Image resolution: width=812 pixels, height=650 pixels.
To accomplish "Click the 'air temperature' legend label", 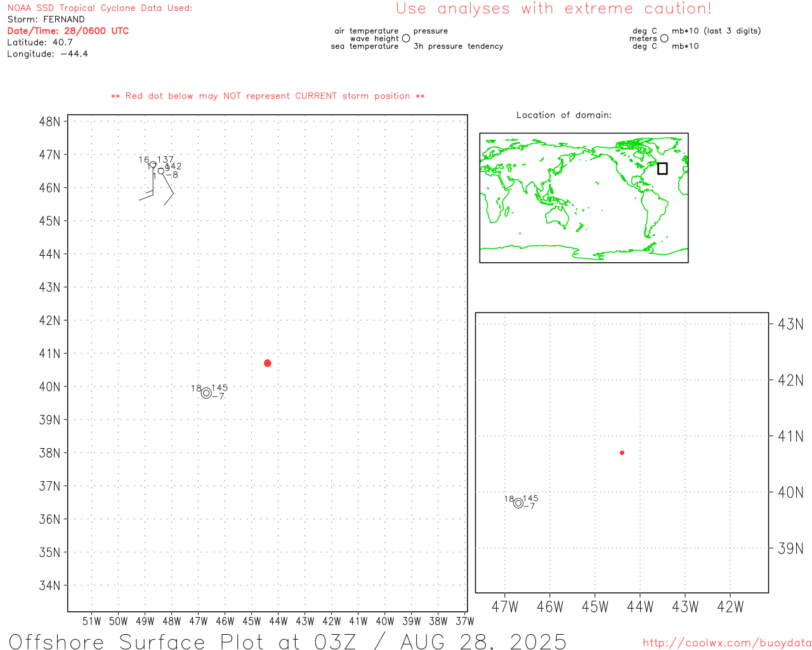I will [x=367, y=31].
